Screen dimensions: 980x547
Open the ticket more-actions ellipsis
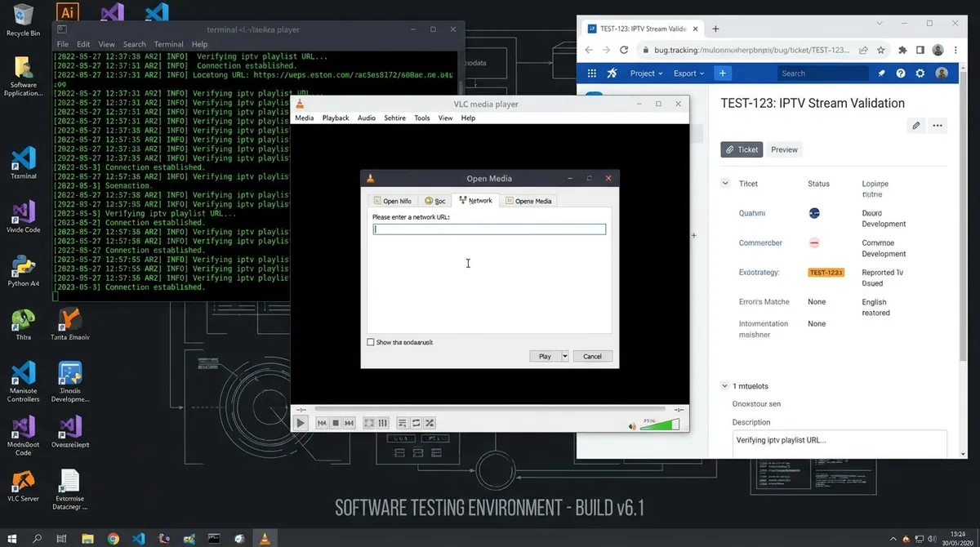(938, 126)
